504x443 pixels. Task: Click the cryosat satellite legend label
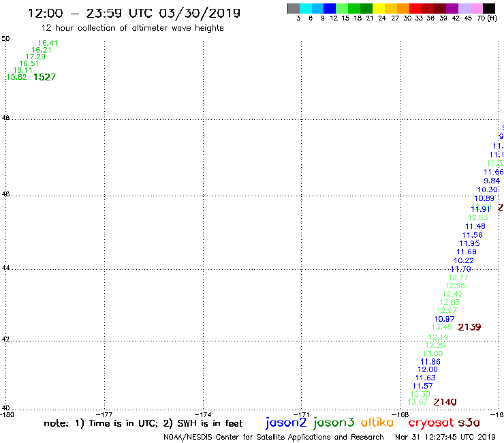tap(431, 423)
